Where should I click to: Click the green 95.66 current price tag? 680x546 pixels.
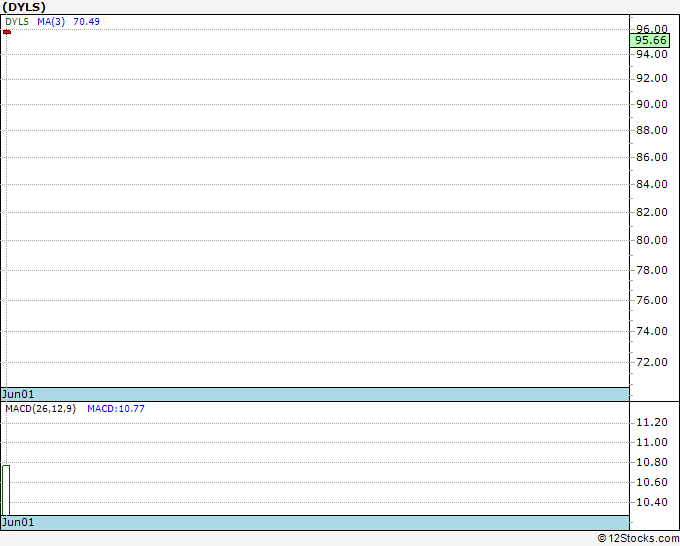[x=650, y=40]
